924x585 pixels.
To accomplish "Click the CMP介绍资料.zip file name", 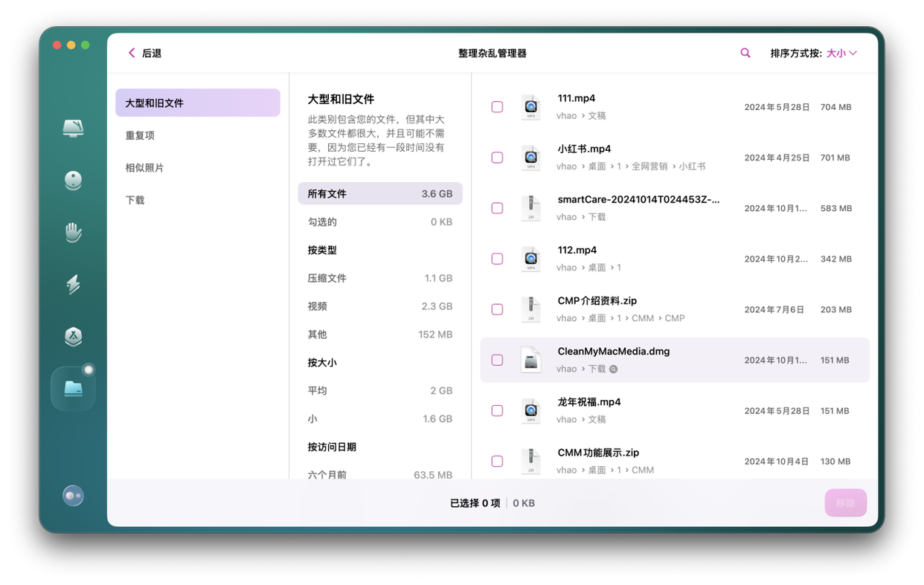I will coord(597,300).
